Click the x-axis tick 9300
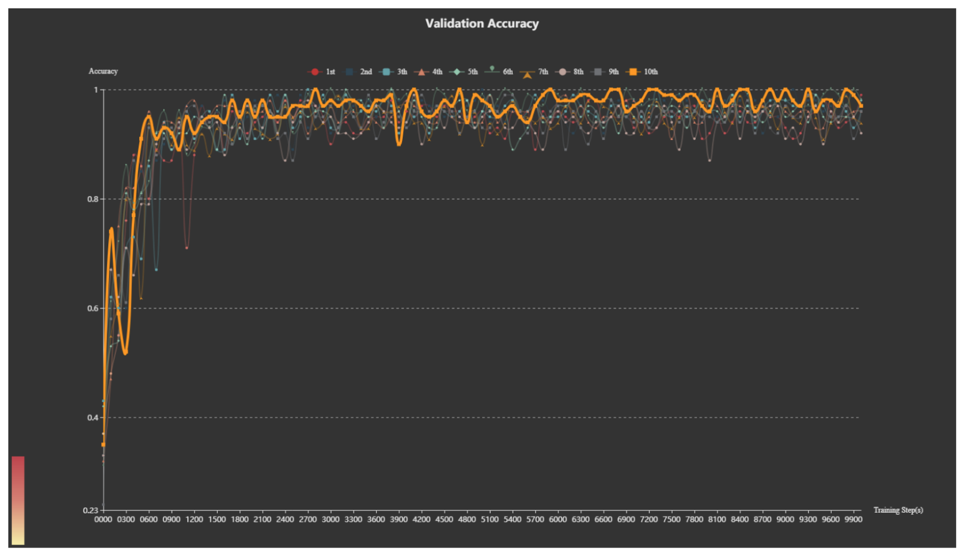Image resolution: width=968 pixels, height=560 pixels. pyautogui.click(x=808, y=520)
